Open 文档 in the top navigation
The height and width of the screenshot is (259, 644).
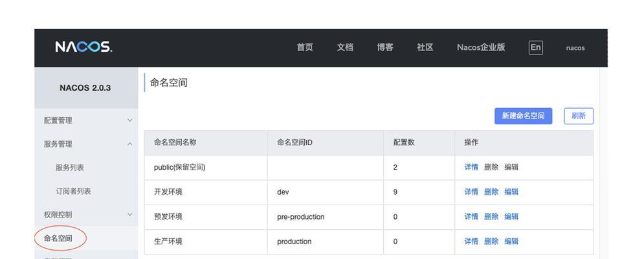click(345, 47)
